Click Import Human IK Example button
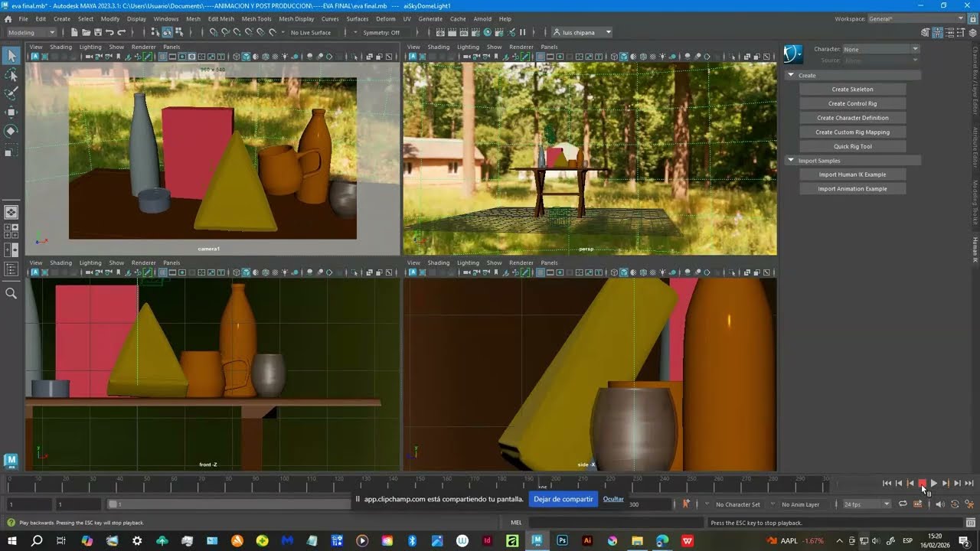980x551 pixels. tap(852, 174)
